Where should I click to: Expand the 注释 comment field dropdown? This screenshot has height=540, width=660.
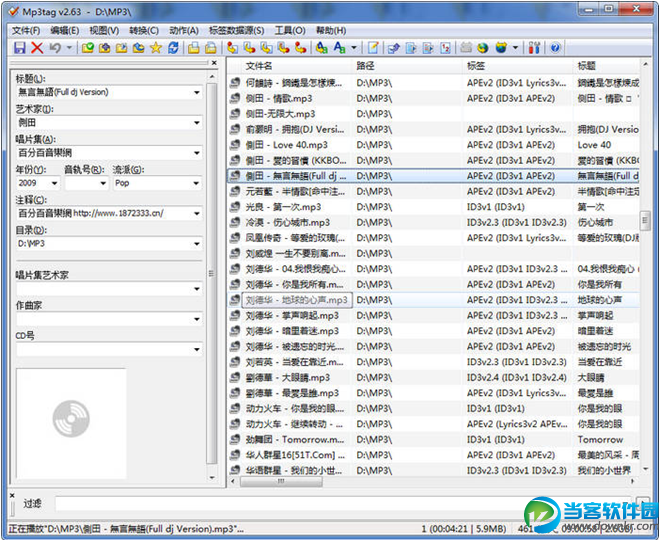197,213
